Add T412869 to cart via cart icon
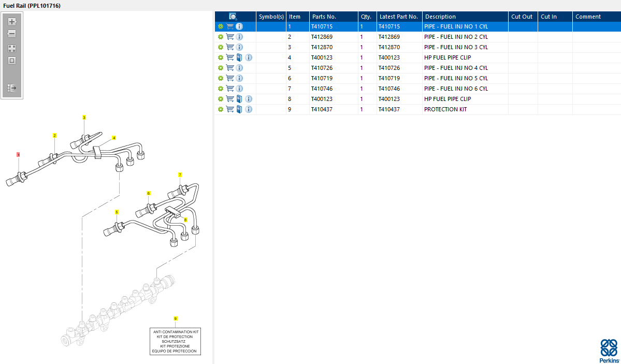Screen dimensions: 621x364 point(230,37)
